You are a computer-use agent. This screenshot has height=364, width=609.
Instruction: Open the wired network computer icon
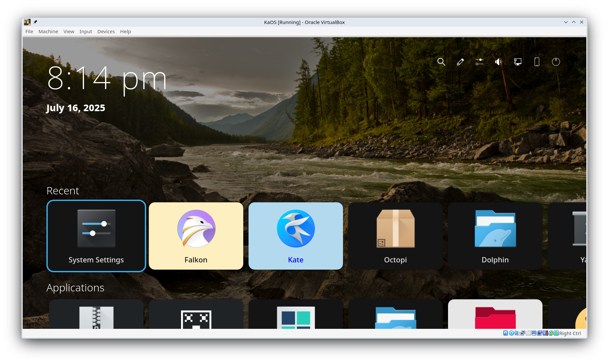click(517, 62)
